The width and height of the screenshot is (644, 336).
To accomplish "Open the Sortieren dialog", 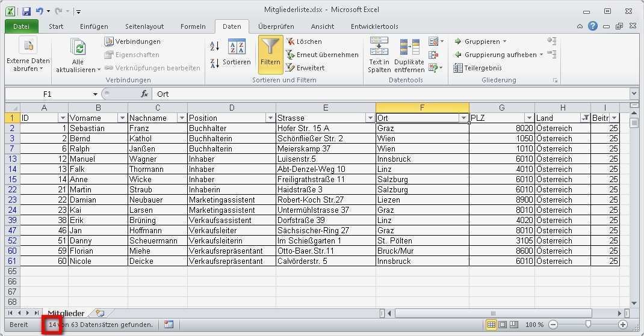I will tap(237, 52).
